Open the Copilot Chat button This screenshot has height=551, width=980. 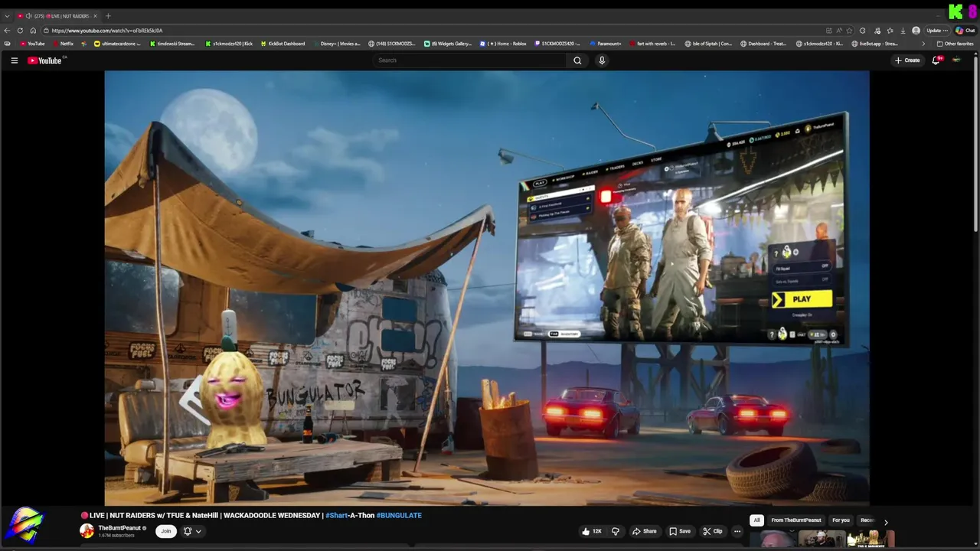965,31
